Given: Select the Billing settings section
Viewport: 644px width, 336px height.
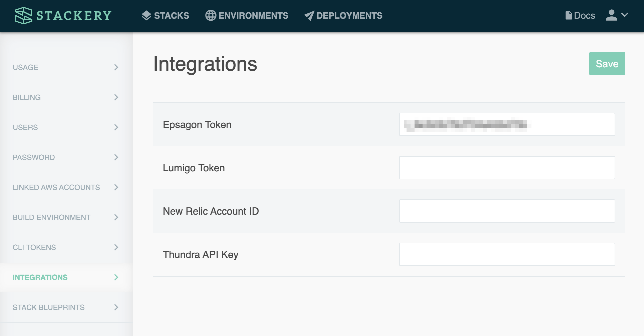Looking at the screenshot, I should [x=66, y=98].
